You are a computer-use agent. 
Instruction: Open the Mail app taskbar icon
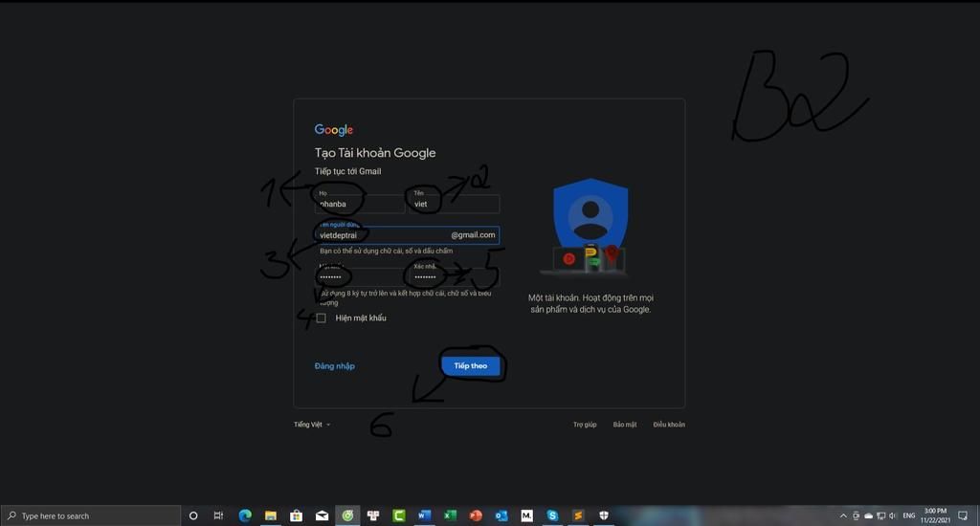[x=322, y=515]
